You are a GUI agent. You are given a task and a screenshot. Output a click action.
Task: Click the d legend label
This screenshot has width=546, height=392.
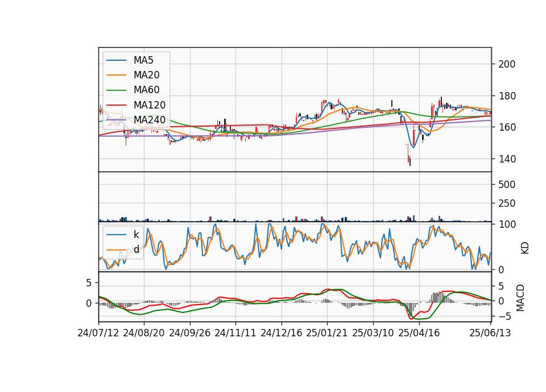pos(136,249)
